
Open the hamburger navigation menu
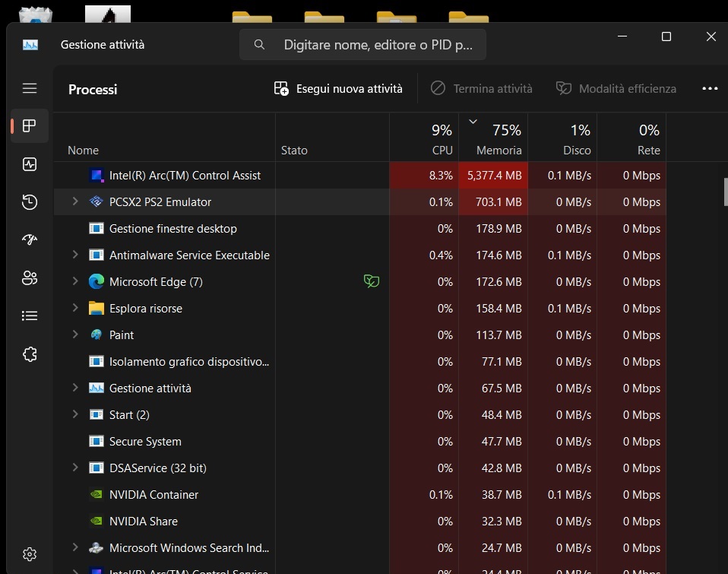point(30,88)
